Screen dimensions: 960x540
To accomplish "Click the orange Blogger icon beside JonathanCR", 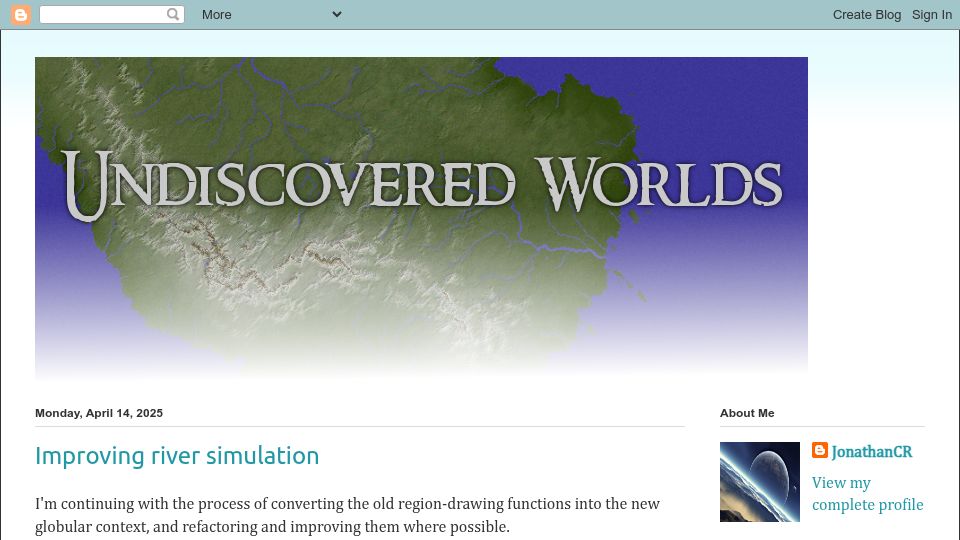I will 820,450.
